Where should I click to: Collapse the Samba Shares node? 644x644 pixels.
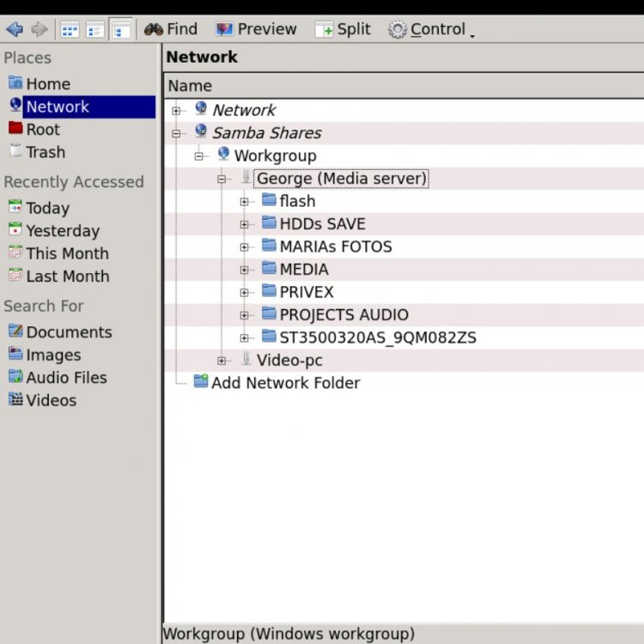[x=176, y=133]
